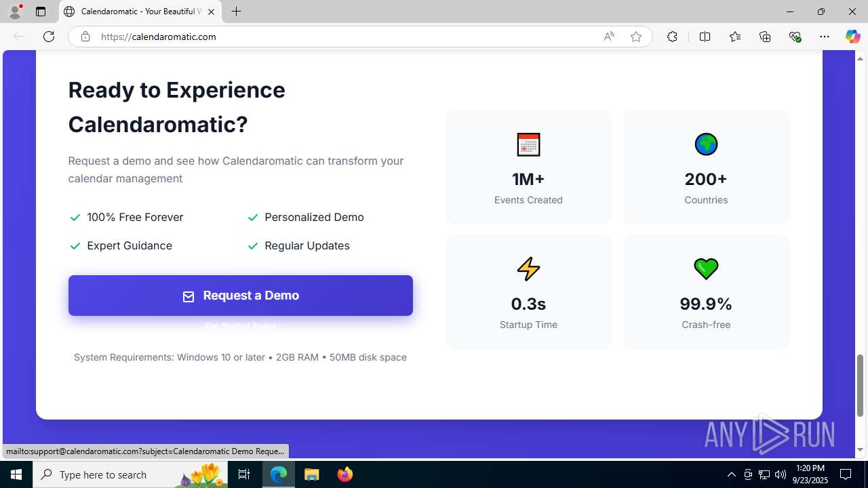Click the Edge taskbar icon

click(x=279, y=474)
